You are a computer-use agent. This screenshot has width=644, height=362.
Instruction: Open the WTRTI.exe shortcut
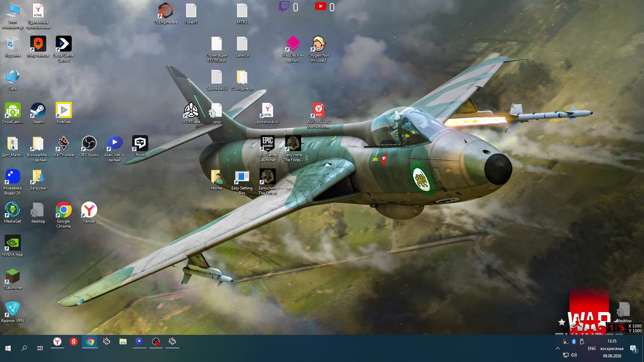point(191,113)
